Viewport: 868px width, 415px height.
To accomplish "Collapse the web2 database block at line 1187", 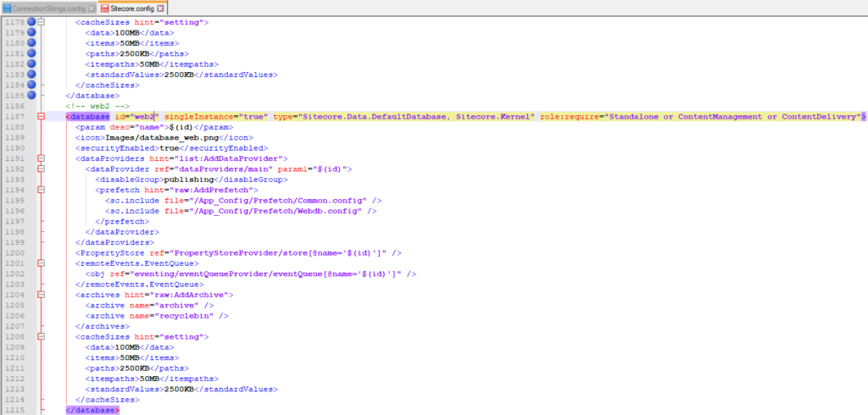I will pos(41,117).
